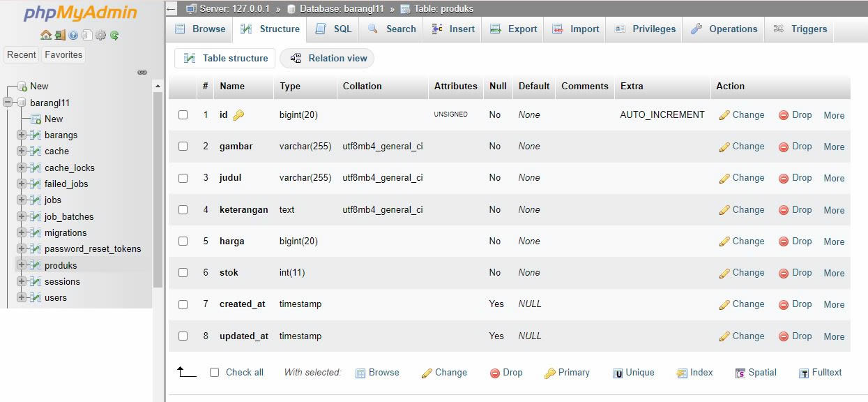Click the table icon beside cache

point(36,151)
